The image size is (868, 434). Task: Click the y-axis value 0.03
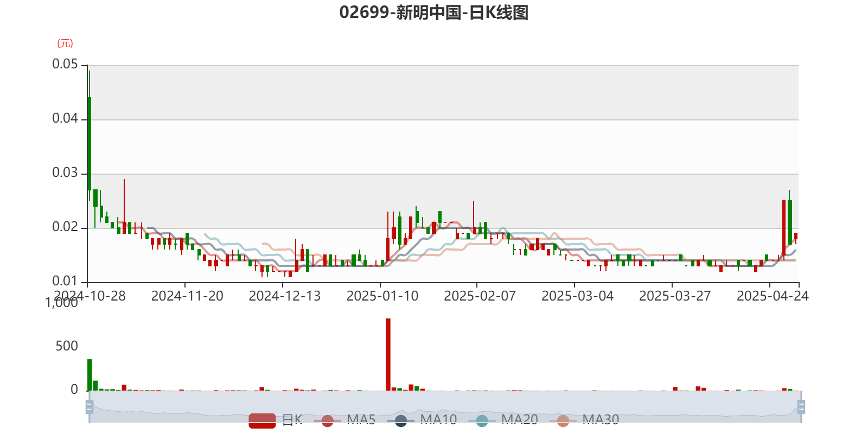click(x=65, y=173)
